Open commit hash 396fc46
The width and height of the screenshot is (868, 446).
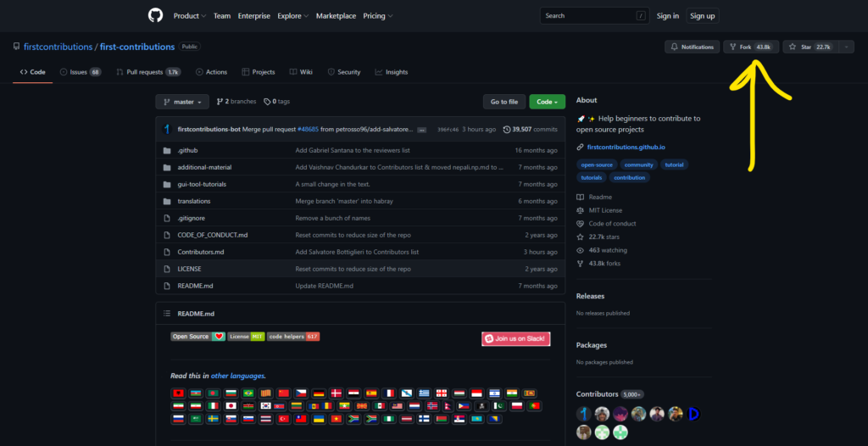[x=448, y=130]
